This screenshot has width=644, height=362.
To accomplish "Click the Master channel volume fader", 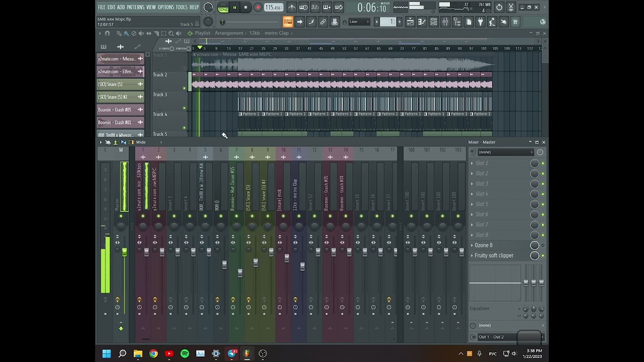I will pos(124,251).
